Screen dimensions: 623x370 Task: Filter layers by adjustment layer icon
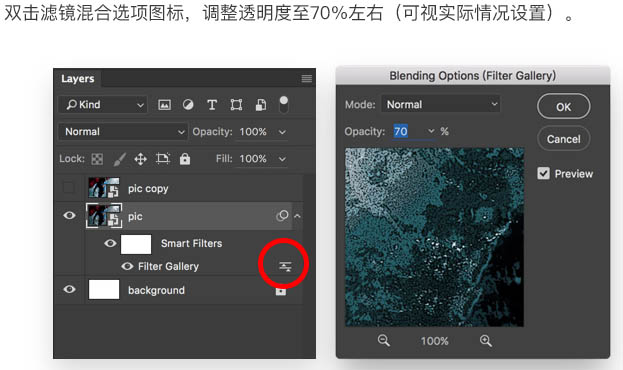(188, 105)
